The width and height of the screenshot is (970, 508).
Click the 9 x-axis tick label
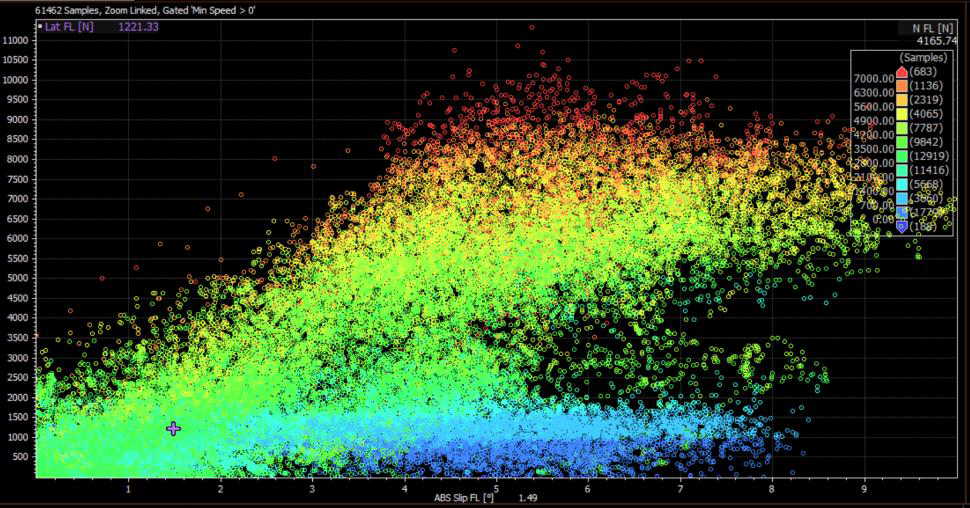864,489
